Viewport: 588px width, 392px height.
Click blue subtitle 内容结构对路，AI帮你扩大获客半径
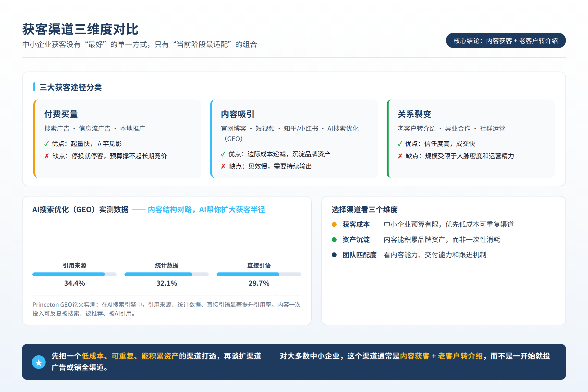point(206,209)
